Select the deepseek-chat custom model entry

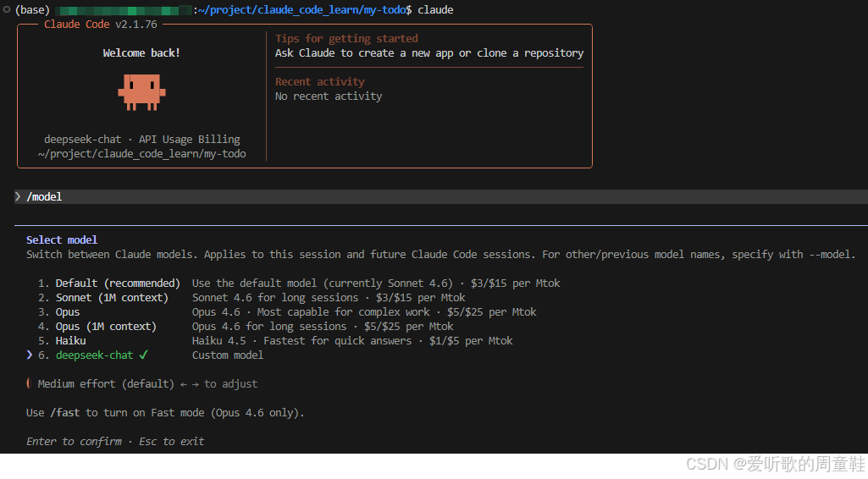[x=94, y=355]
